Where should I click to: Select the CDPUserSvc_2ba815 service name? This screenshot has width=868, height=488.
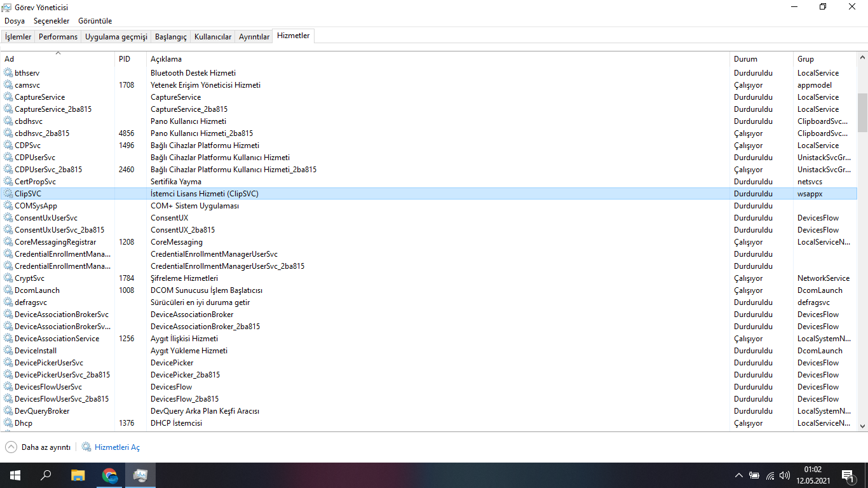[48, 170]
